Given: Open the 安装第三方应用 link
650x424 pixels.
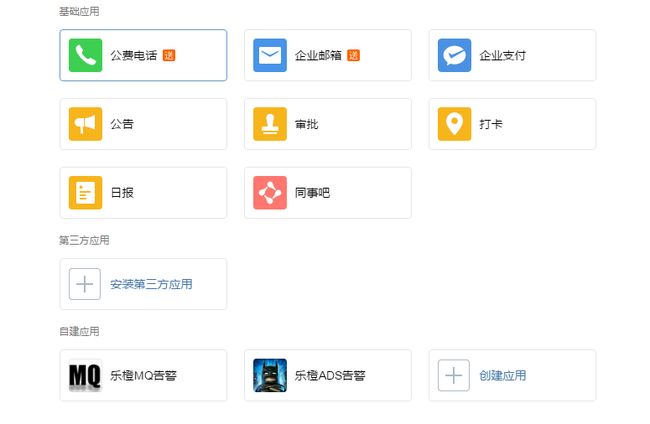Looking at the screenshot, I should tap(151, 284).
